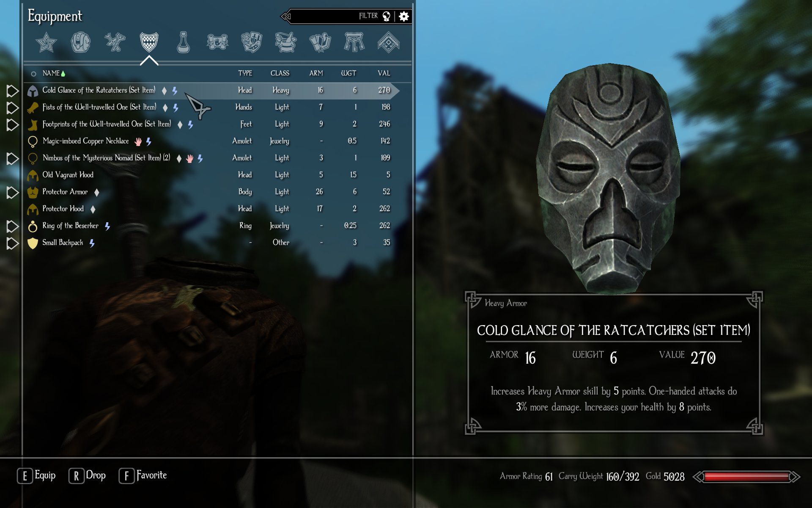Open the Favorites star category
Screen dimensions: 812x508
(x=46, y=42)
